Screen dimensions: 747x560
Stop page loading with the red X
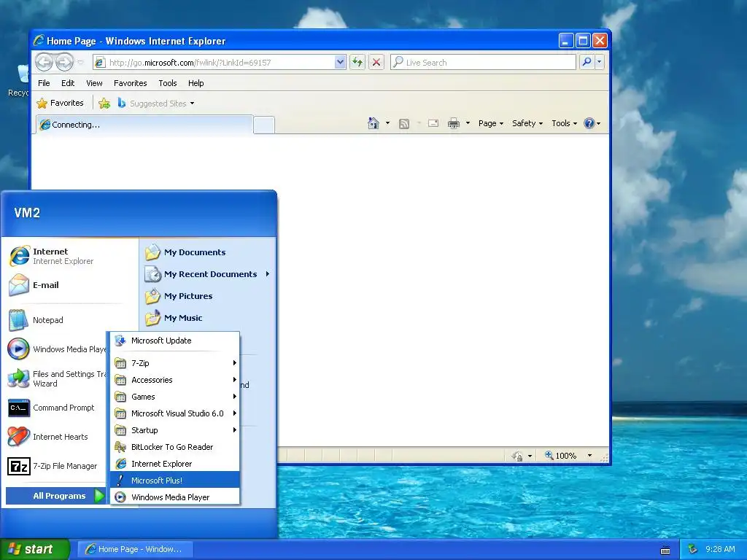(376, 62)
